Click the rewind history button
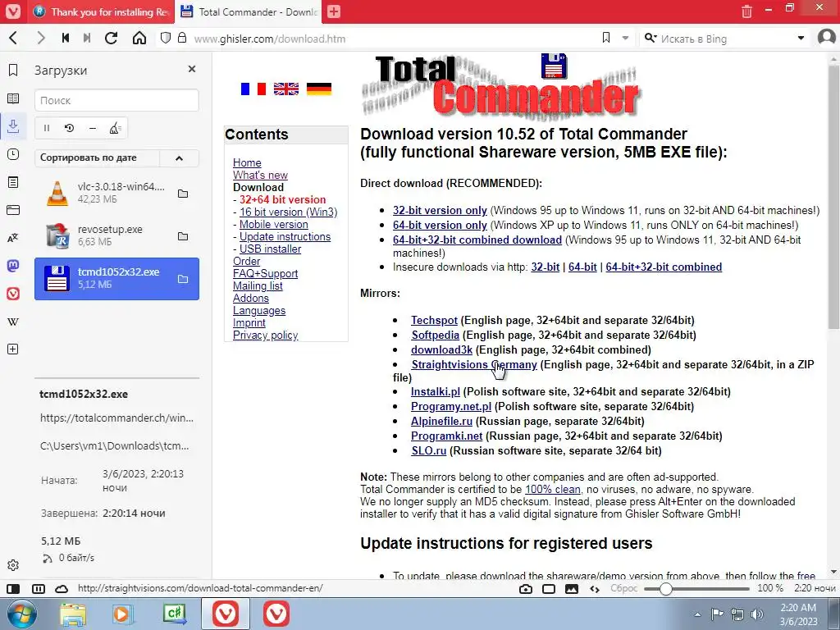840x630 pixels. (x=66, y=38)
